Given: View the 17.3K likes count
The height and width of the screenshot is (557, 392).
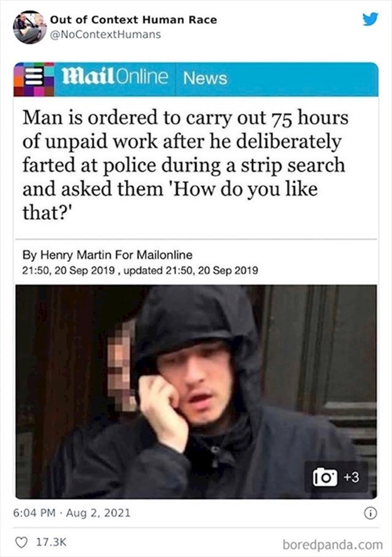Looking at the screenshot, I should (x=51, y=542).
